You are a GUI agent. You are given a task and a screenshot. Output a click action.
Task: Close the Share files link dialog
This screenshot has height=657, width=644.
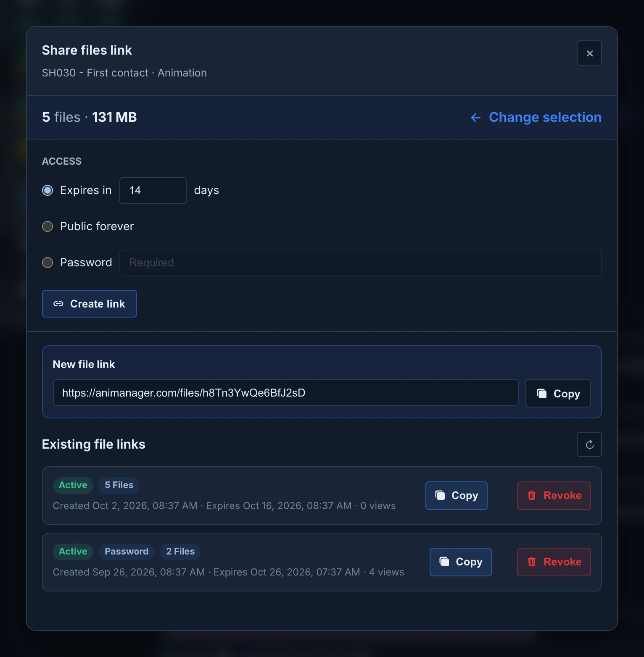589,53
